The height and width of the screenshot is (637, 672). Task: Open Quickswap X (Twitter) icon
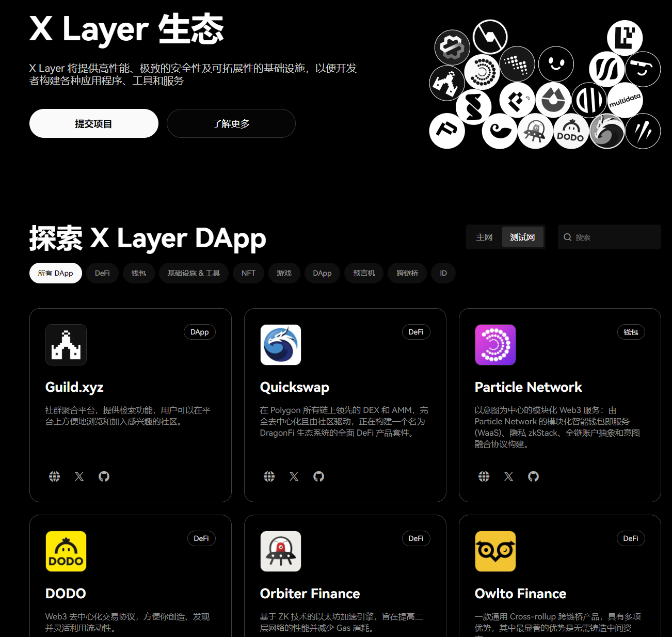pyautogui.click(x=294, y=476)
